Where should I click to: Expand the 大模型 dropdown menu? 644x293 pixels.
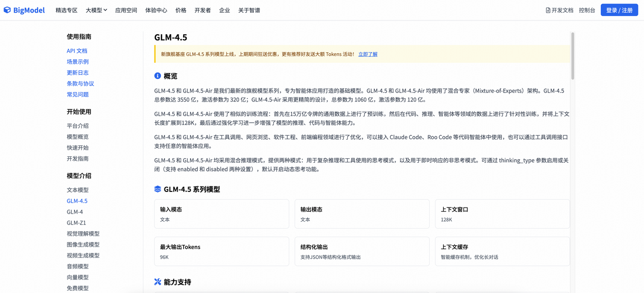(x=96, y=10)
